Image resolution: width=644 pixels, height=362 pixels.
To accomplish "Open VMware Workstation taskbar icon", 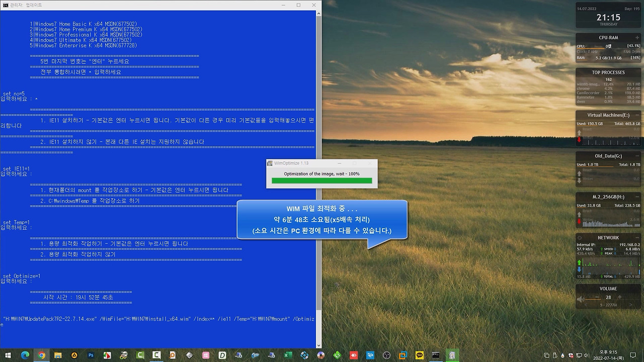I will click(x=403, y=355).
